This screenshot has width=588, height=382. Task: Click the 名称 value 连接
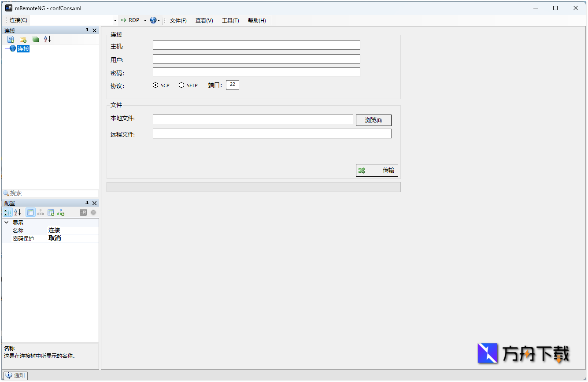[54, 230]
